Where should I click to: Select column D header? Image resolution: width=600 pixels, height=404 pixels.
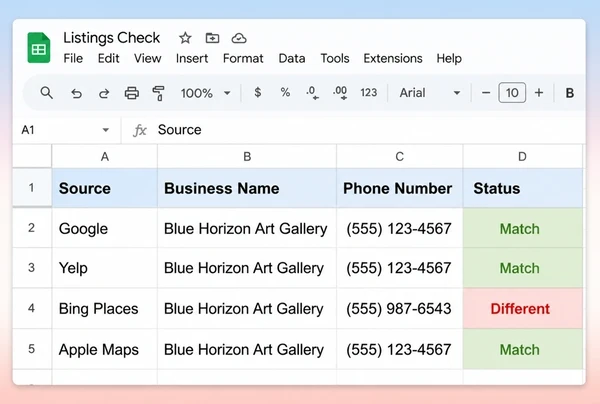pyautogui.click(x=522, y=156)
